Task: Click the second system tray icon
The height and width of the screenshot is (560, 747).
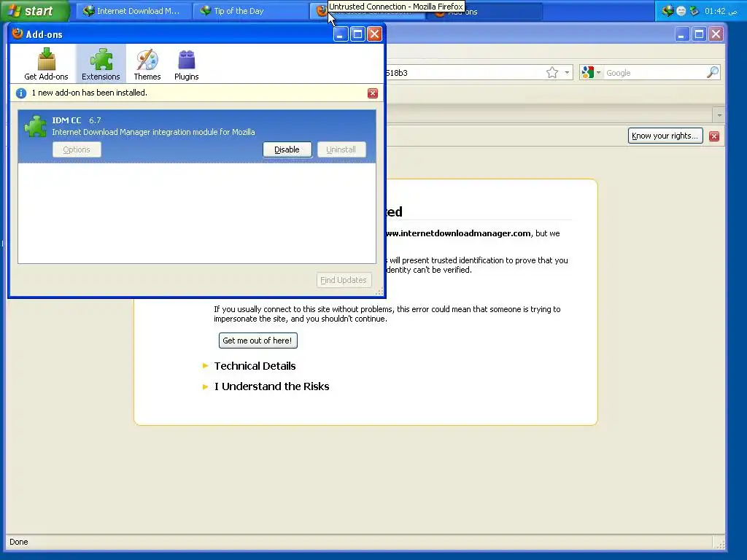Action: [681, 11]
